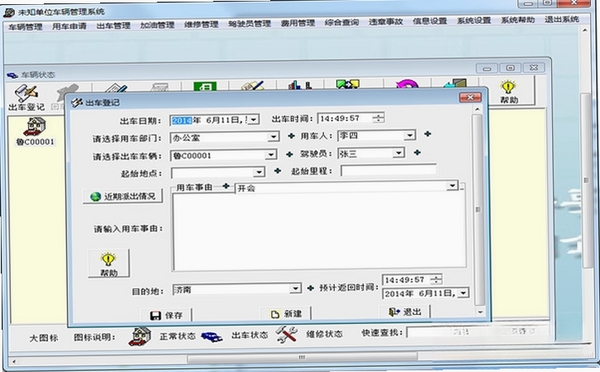
Task: Click the 出车时间 time field
Action: point(345,118)
